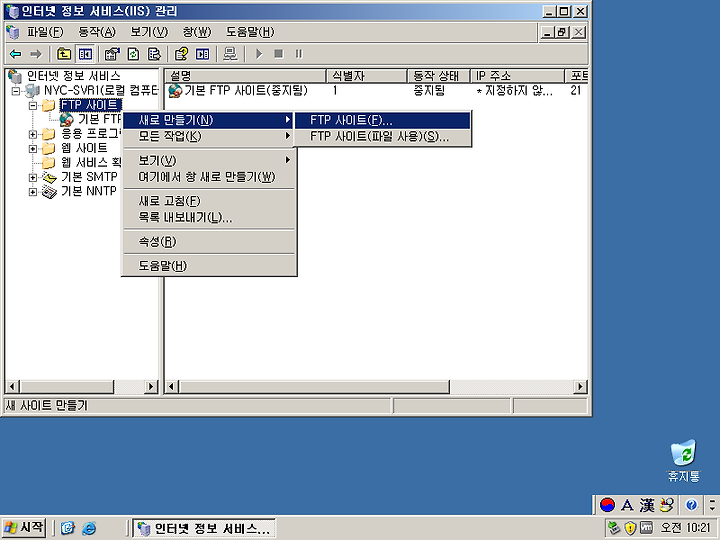Open Internet Explorer from quick launch

(89, 529)
